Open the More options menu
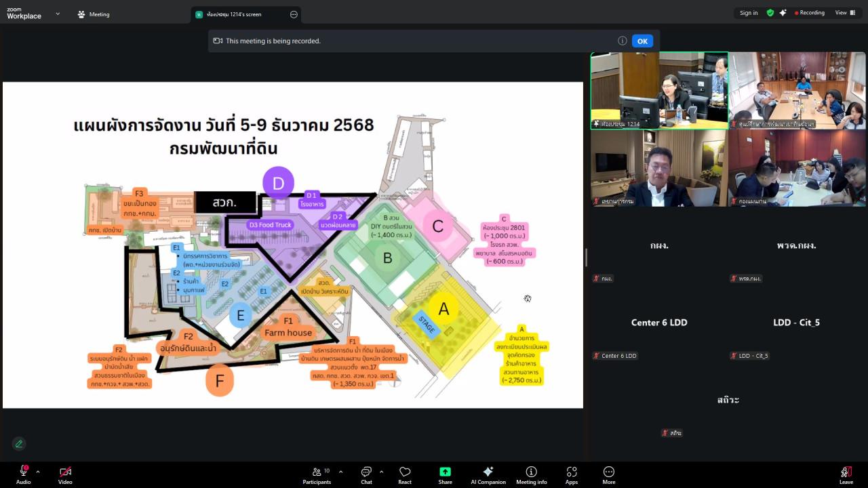 pyautogui.click(x=608, y=474)
